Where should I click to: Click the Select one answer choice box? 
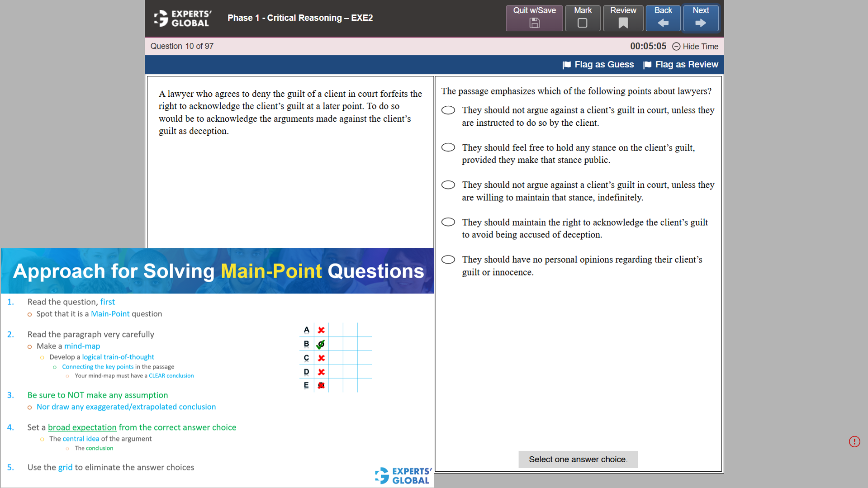[578, 459]
